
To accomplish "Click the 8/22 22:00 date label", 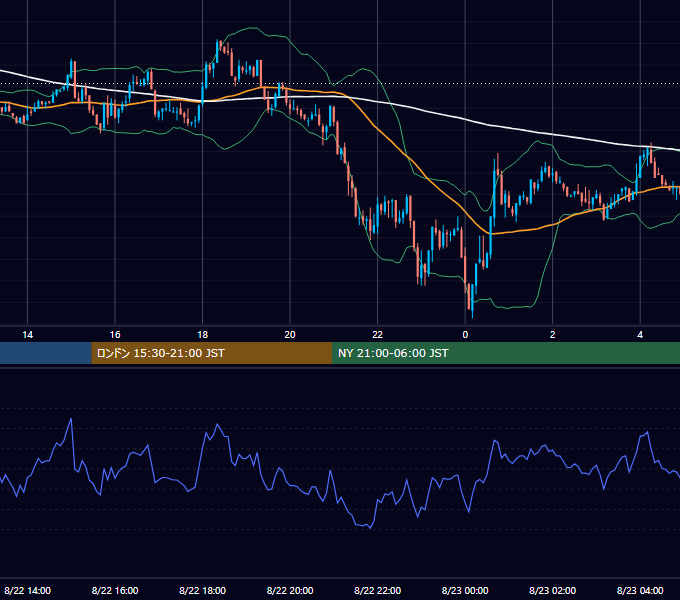I will click(377, 590).
